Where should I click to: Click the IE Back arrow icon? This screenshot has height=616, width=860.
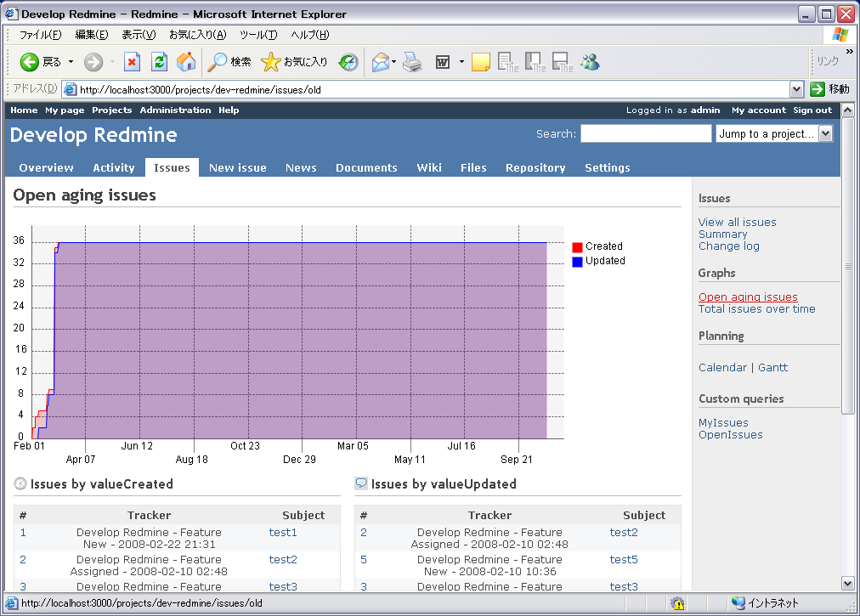(30, 62)
